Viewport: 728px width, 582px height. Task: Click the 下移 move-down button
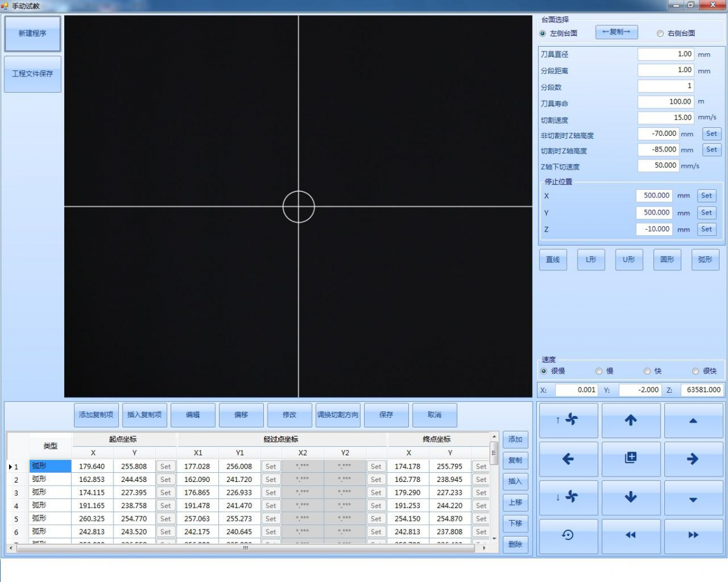click(x=515, y=523)
